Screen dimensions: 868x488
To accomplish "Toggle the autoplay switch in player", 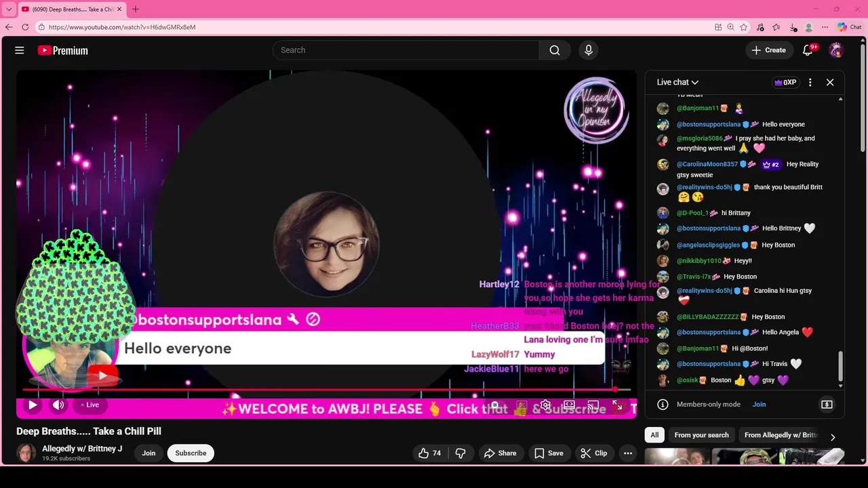I will pyautogui.click(x=496, y=405).
